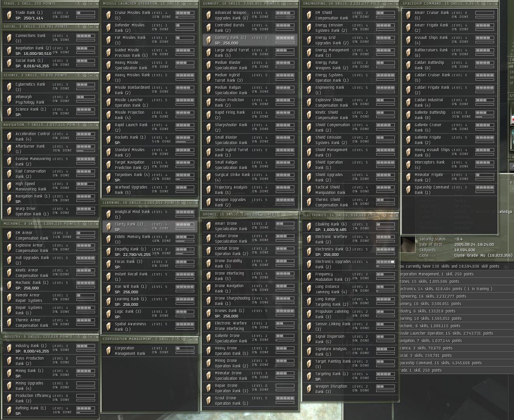Image resolution: width=514 pixels, height=420 pixels.
Task: Expand the Electronics, 14 skills group row
Action: [456, 289]
